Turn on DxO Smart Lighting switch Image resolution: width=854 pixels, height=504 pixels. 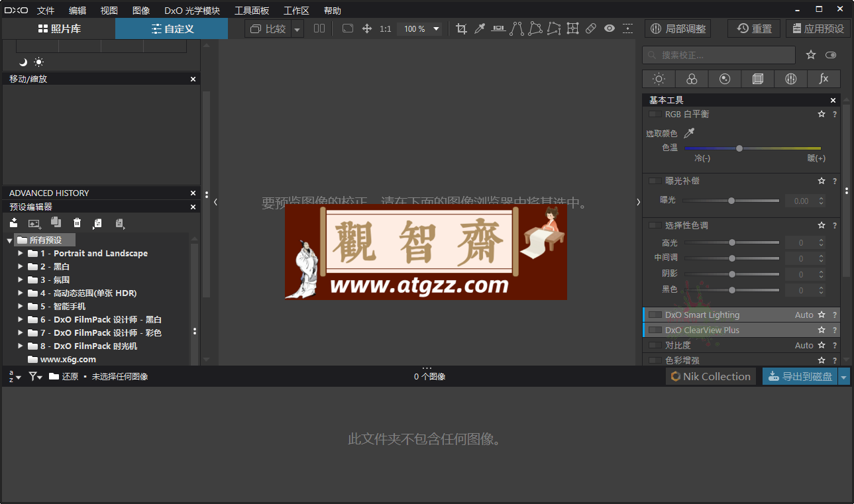pos(655,315)
